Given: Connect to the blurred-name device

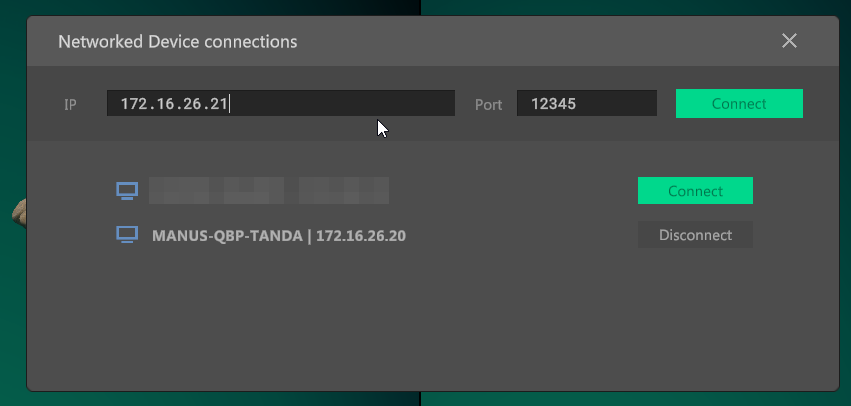Looking at the screenshot, I should pos(695,190).
